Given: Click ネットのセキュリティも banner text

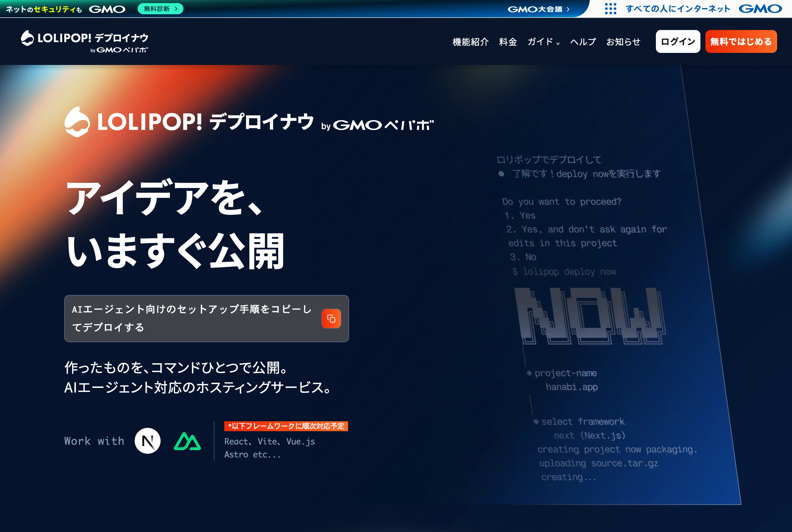Looking at the screenshot, I should (x=44, y=9).
